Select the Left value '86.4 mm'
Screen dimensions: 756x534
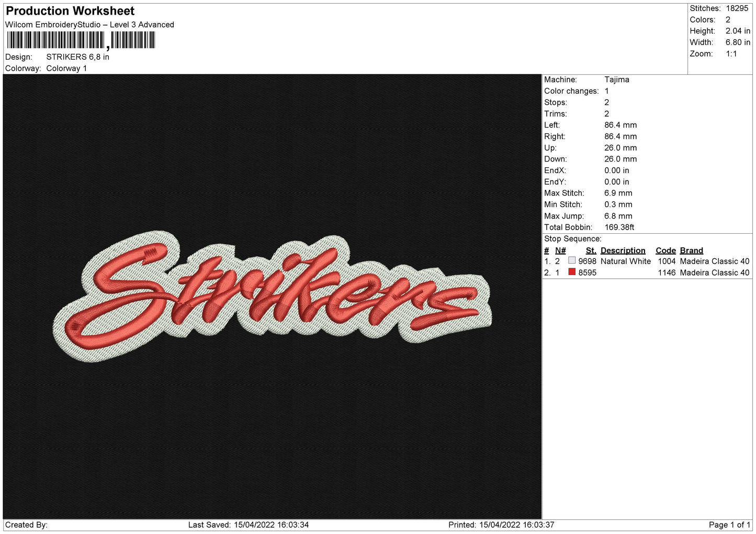tap(620, 125)
